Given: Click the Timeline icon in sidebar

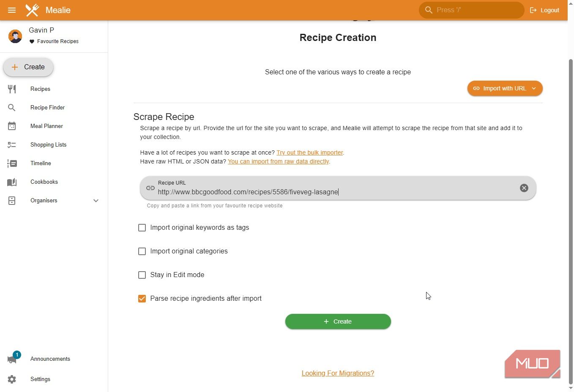Looking at the screenshot, I should (x=12, y=163).
